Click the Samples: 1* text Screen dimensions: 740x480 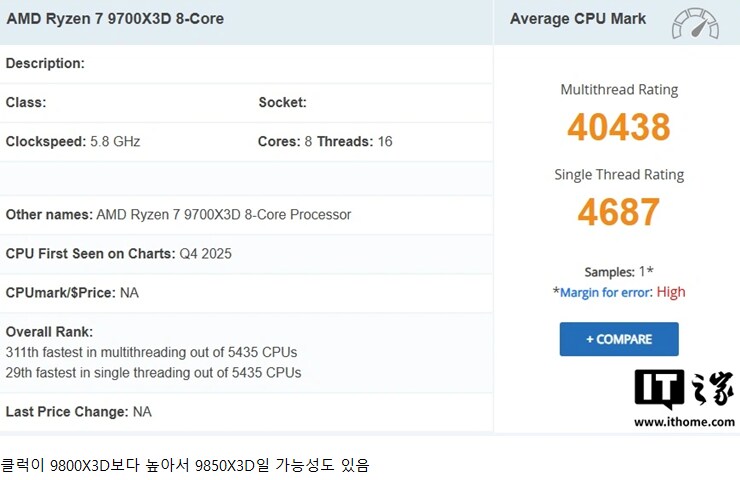coord(619,272)
